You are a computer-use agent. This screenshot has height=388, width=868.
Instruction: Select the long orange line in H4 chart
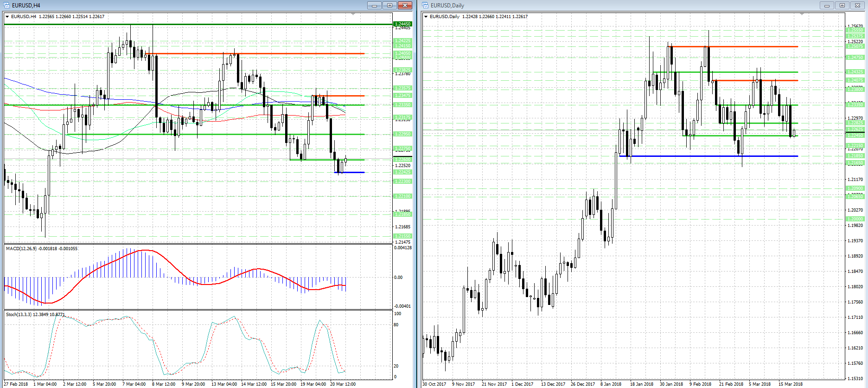255,54
